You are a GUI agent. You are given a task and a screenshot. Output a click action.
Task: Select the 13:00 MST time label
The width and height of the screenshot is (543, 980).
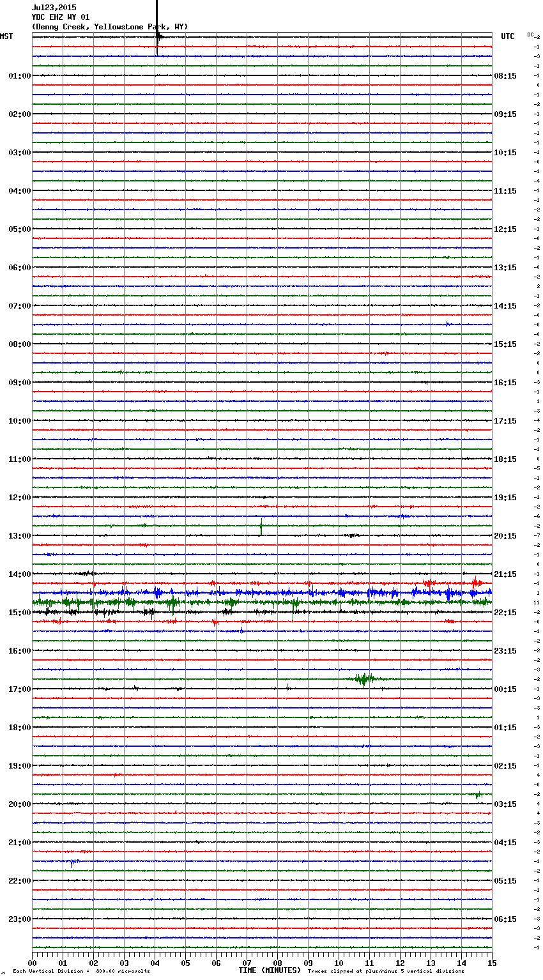pyautogui.click(x=20, y=536)
